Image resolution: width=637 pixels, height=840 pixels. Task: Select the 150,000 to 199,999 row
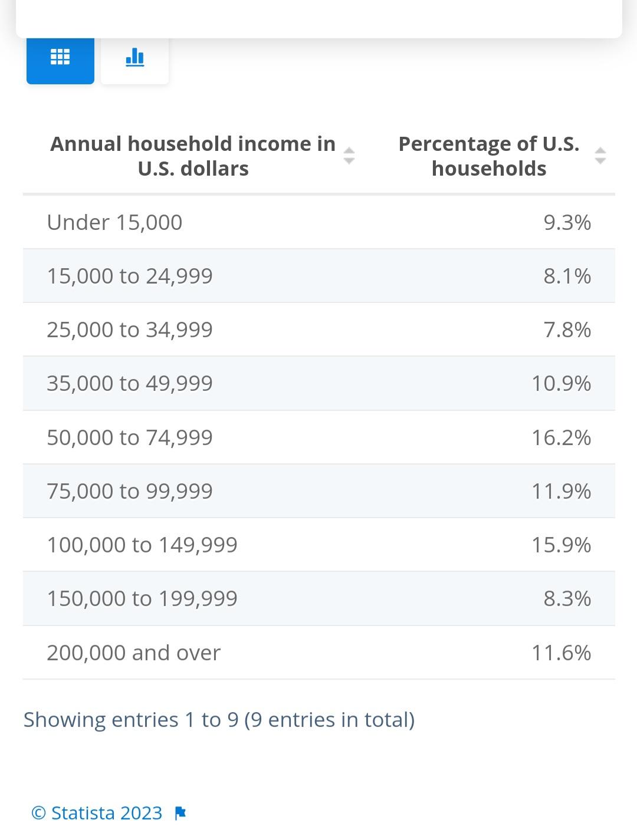[x=319, y=598]
